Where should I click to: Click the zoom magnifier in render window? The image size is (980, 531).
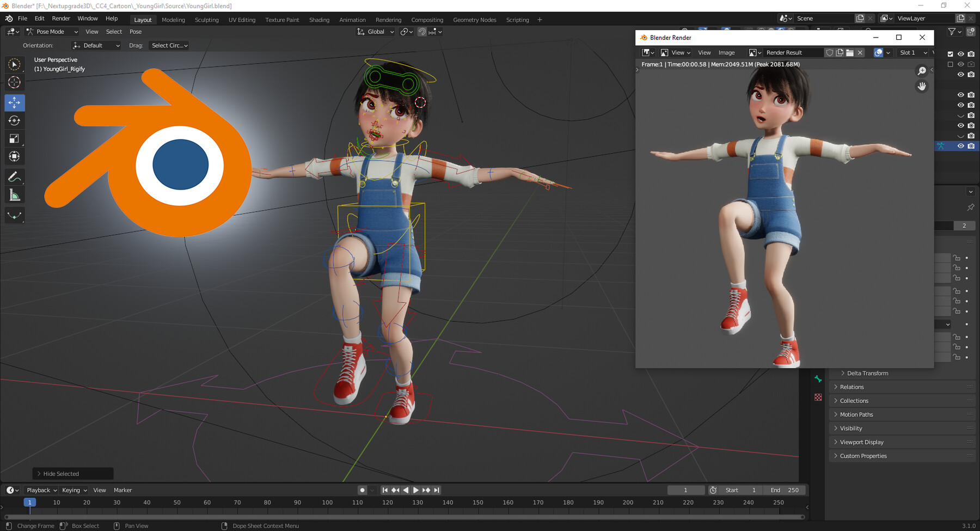point(922,71)
